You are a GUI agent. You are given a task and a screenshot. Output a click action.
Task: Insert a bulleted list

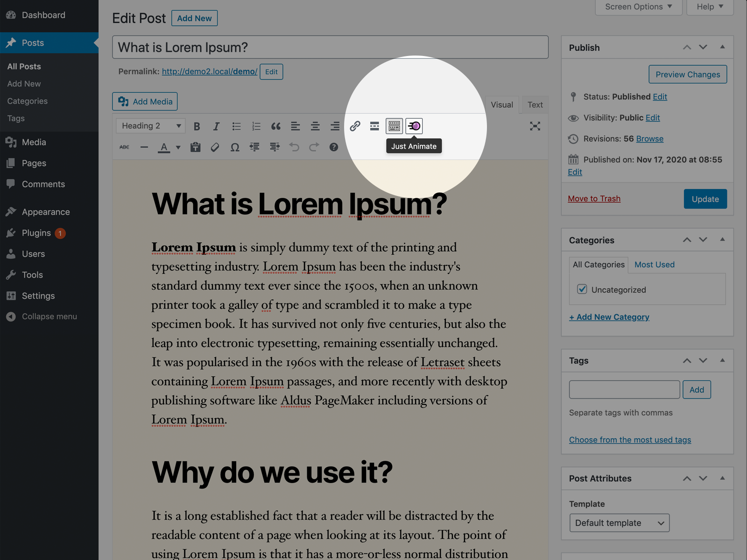click(x=236, y=126)
